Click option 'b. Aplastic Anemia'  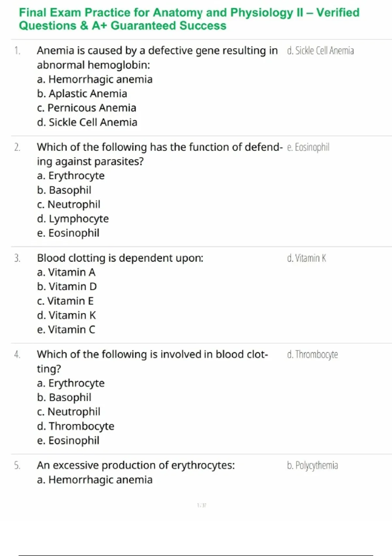[x=82, y=94]
